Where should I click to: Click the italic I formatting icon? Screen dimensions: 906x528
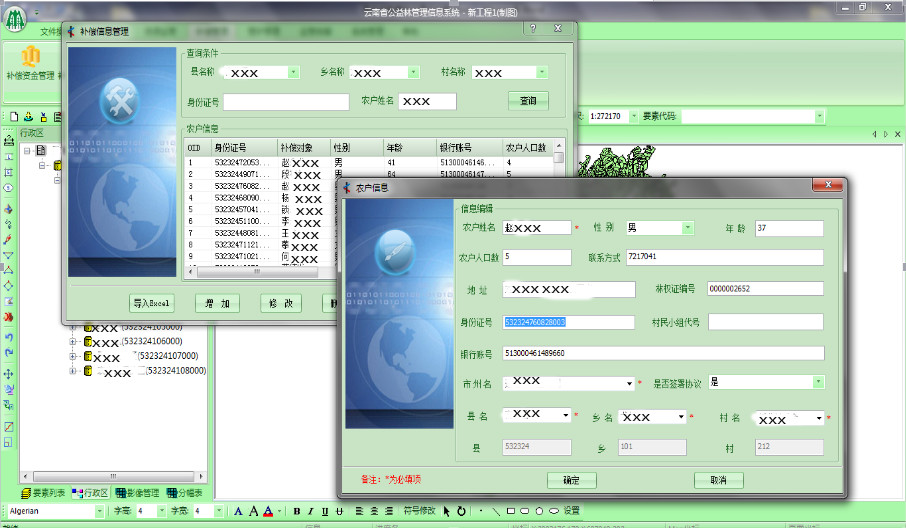click(311, 511)
